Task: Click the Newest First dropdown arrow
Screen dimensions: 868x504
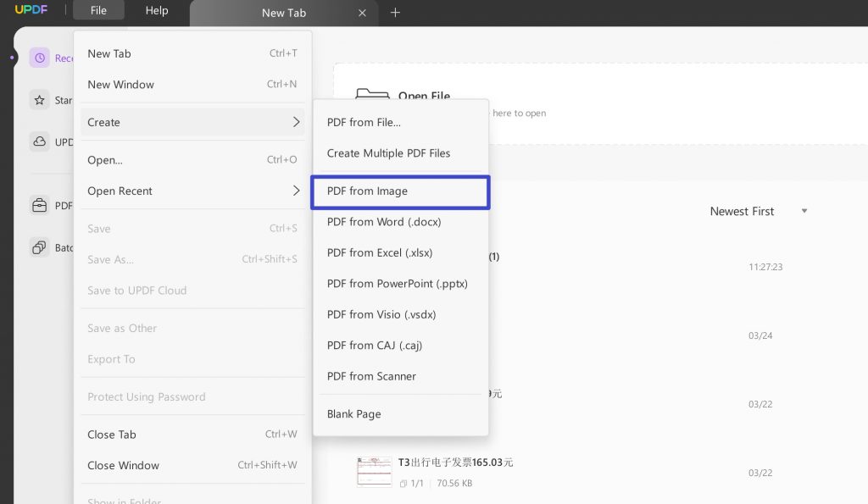Action: (804, 211)
